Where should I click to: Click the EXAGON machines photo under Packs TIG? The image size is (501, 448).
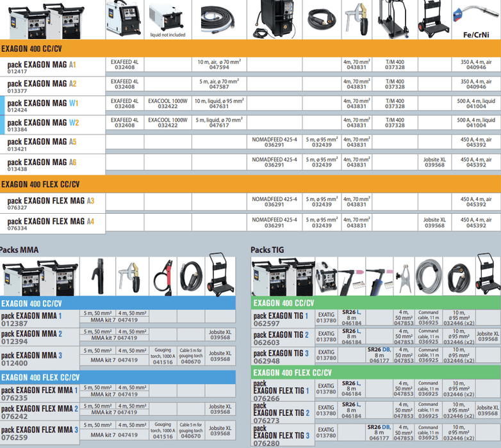[x=283, y=277]
